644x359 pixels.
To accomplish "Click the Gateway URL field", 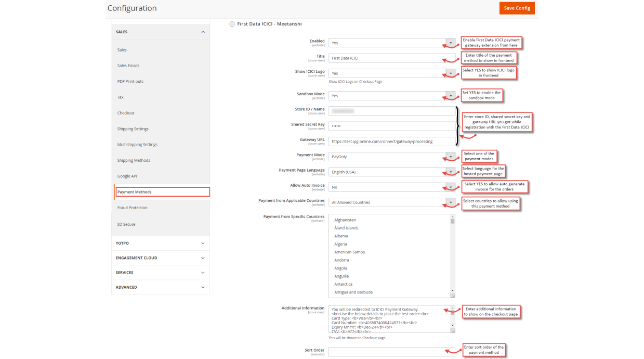I will click(392, 142).
